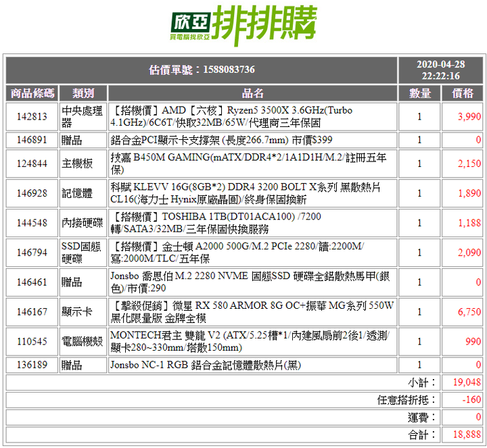This screenshot has width=487, height=448.
Task: Select barcode 146891 cell
Action: pos(32,141)
